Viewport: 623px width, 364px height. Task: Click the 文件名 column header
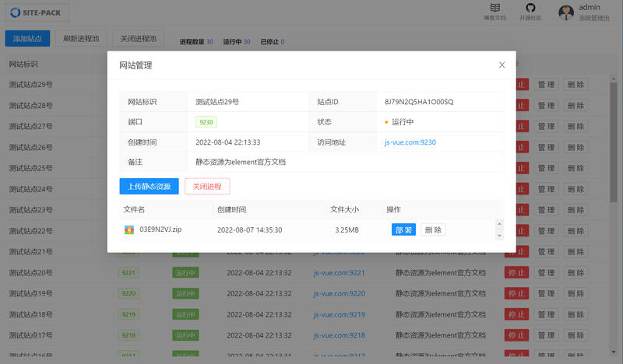pos(134,209)
